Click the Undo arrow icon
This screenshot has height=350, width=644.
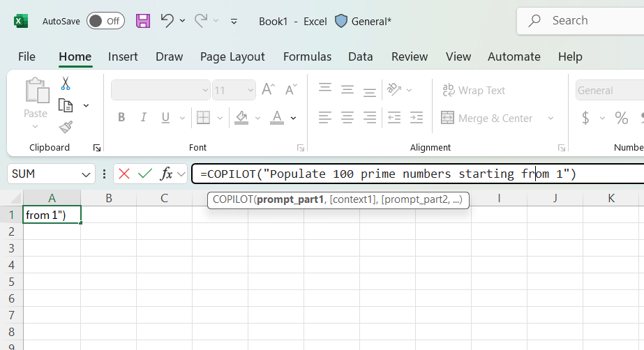pos(167,21)
